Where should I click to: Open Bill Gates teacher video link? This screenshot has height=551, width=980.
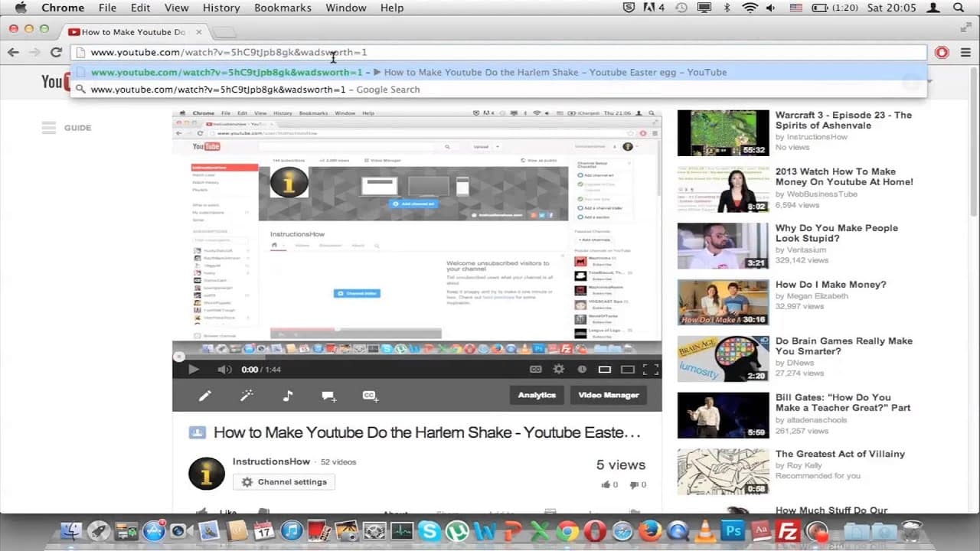[x=843, y=403]
